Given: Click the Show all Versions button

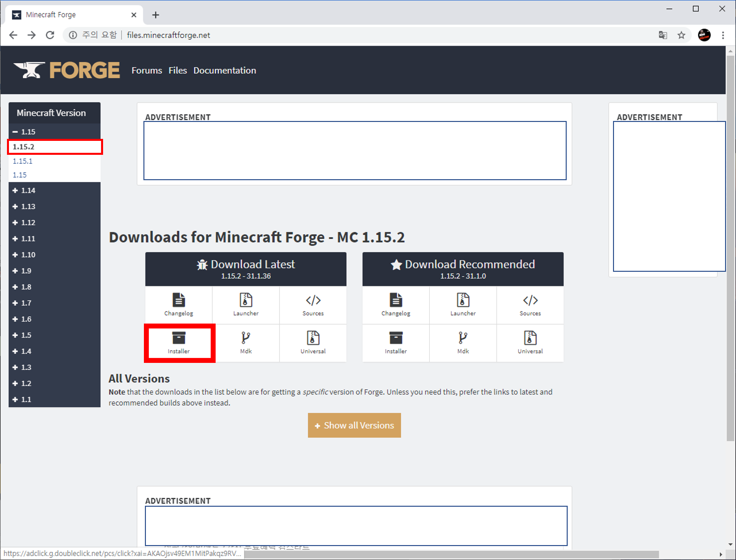Looking at the screenshot, I should point(354,426).
